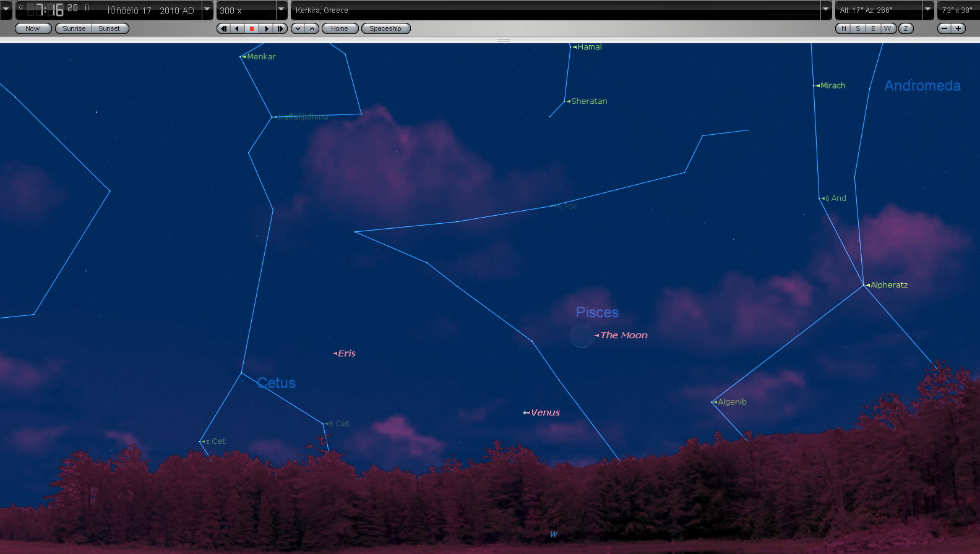
Task: Select the star Sheratan
Action: 565,101
